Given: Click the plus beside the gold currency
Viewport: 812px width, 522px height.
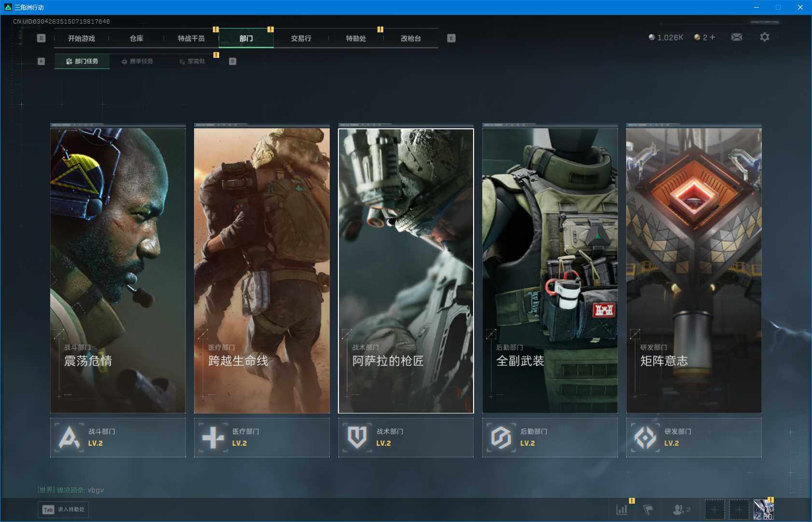Looking at the screenshot, I should coord(713,37).
